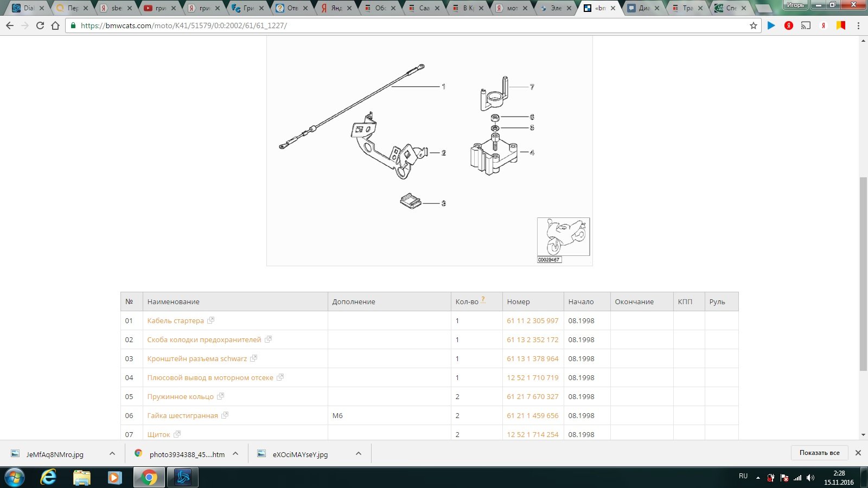Close the downloads bar

point(858,453)
